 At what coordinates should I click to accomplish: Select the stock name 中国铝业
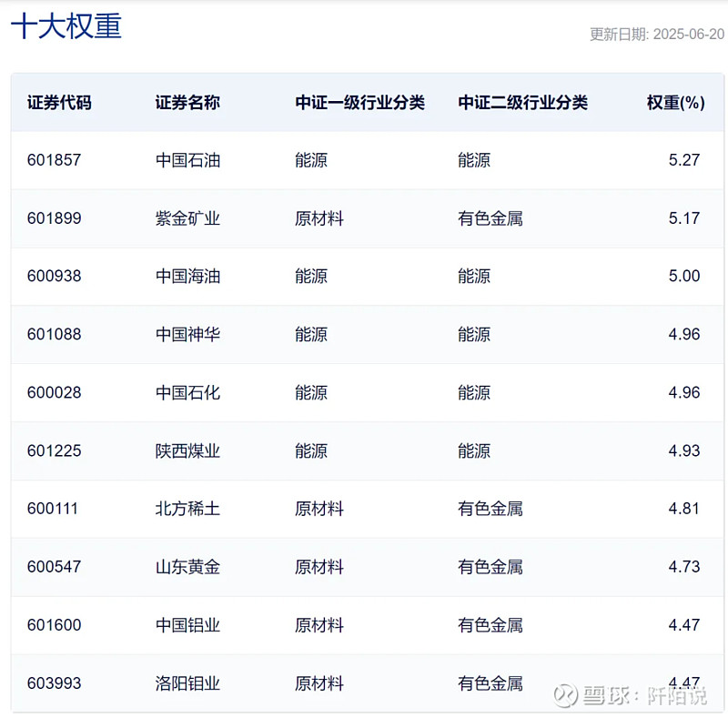click(187, 625)
